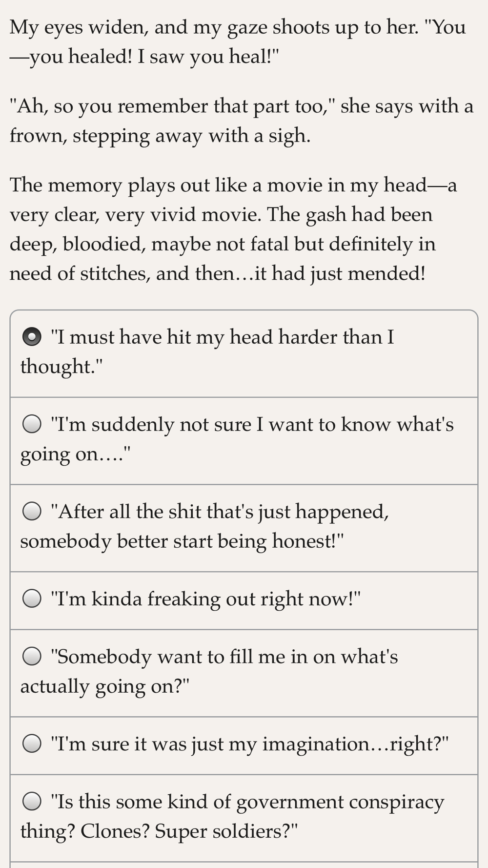Tap "somebody better start being honest!" choice text

[182, 541]
